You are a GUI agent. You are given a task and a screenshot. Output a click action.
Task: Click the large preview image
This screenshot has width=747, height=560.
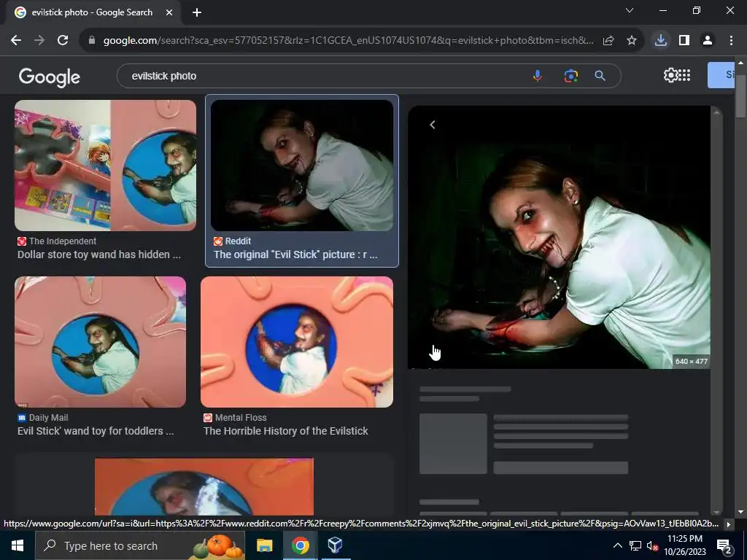tap(559, 237)
